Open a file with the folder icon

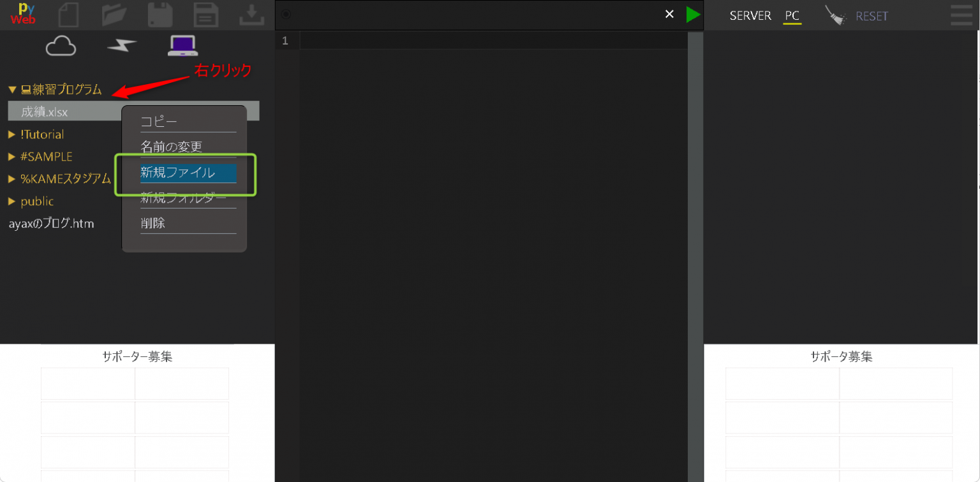pos(114,15)
